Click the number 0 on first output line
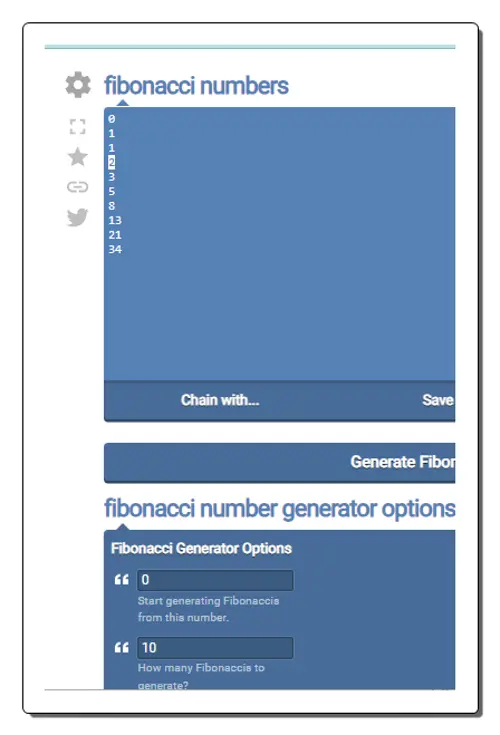 (112, 119)
